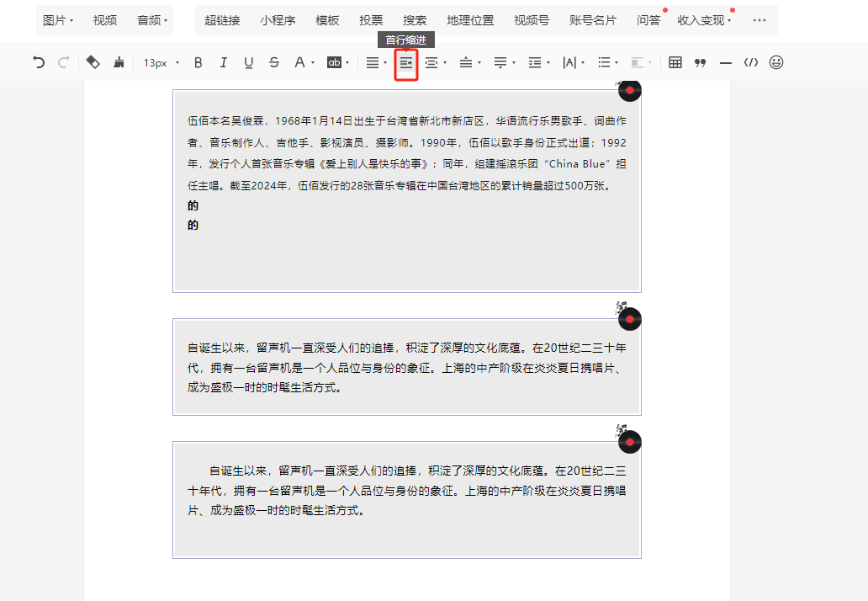Open the source code view icon

click(750, 62)
